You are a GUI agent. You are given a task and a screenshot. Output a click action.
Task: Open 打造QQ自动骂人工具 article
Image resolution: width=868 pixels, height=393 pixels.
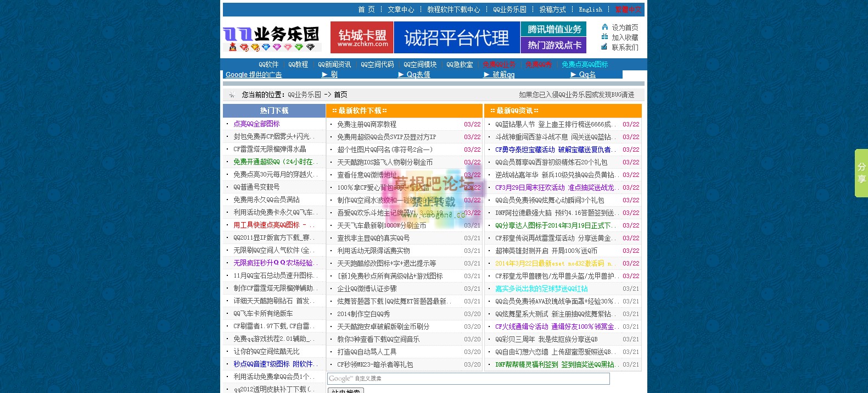pos(367,352)
